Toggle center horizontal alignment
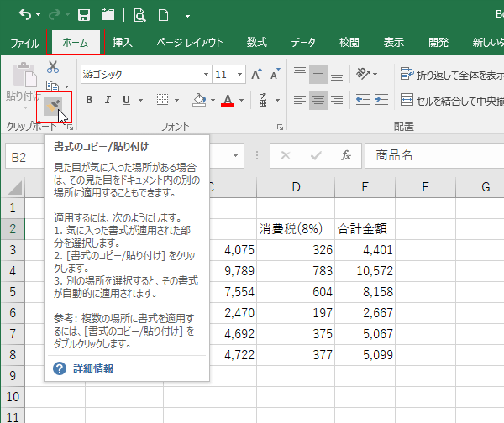This screenshot has width=504, height=423. [318, 101]
